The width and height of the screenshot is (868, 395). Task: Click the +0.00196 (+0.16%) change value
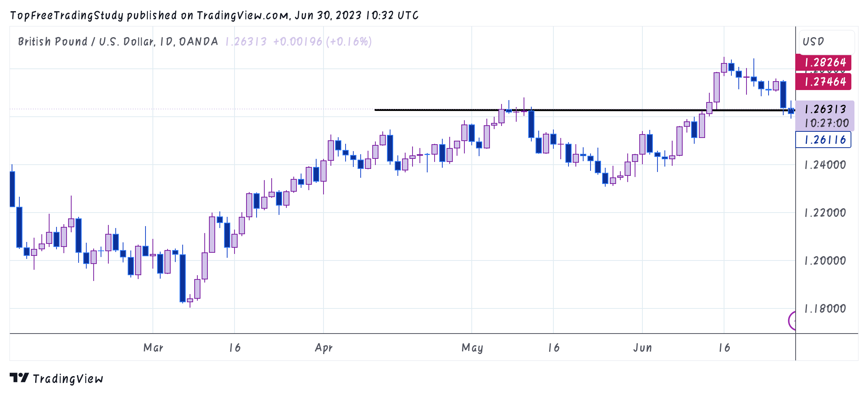pyautogui.click(x=322, y=42)
